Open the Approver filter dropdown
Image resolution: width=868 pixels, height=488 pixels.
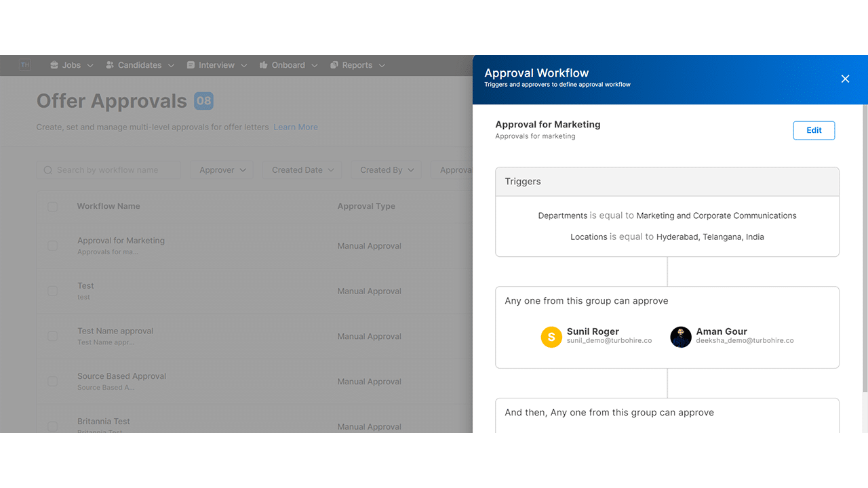point(221,169)
